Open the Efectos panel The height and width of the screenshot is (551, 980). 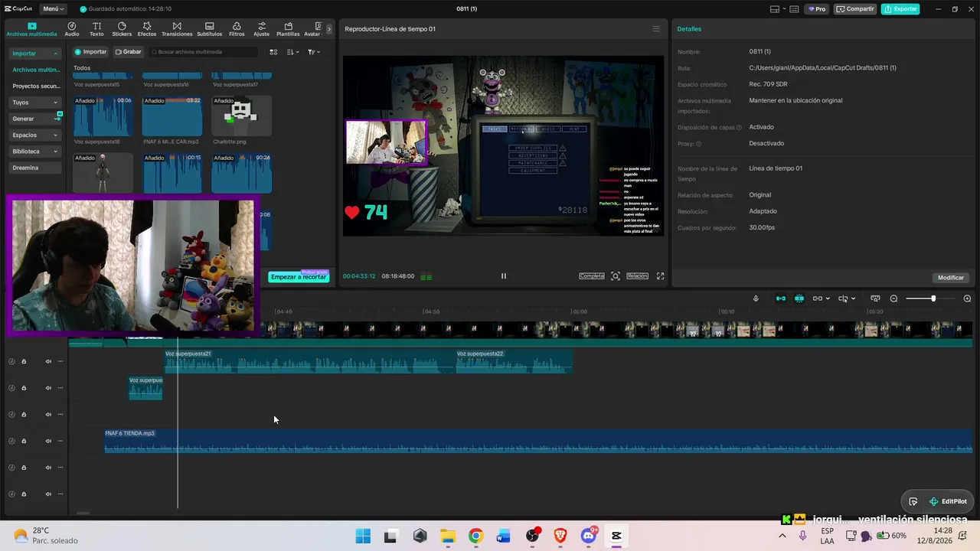(146, 29)
